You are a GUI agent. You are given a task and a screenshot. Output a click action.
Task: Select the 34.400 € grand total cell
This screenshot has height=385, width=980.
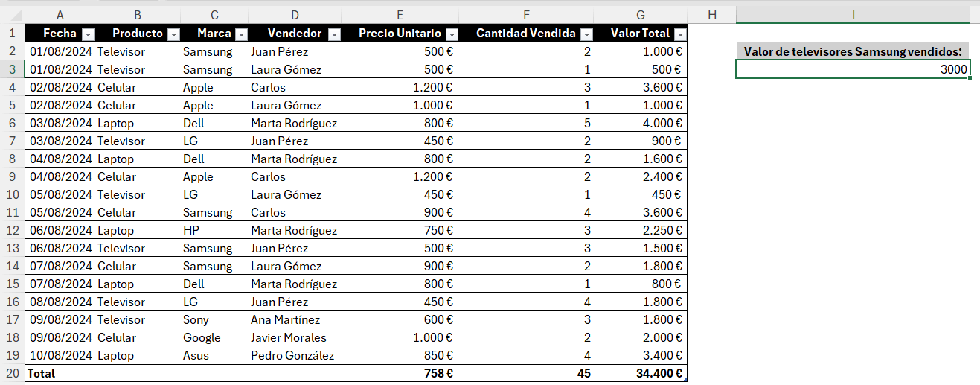(641, 373)
